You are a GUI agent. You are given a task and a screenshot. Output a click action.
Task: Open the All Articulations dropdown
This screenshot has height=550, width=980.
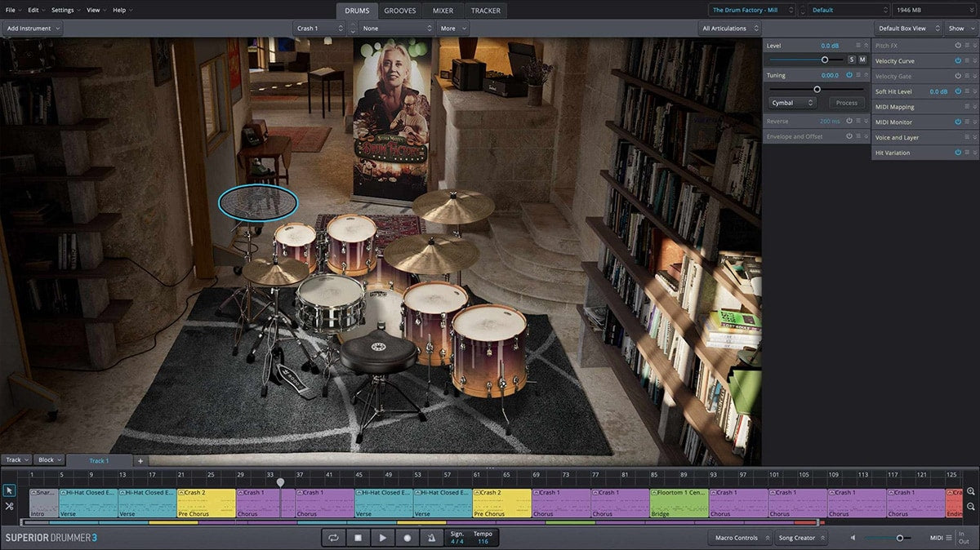[728, 29]
